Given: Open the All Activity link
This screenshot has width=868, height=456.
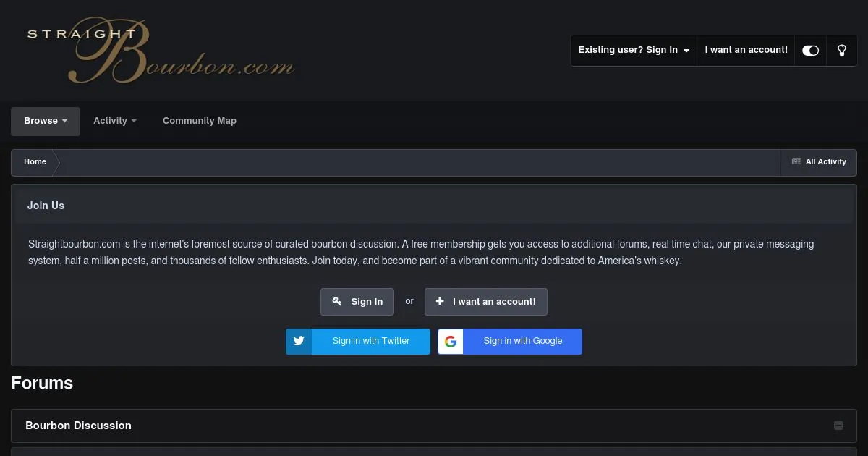Looking at the screenshot, I should (x=819, y=162).
